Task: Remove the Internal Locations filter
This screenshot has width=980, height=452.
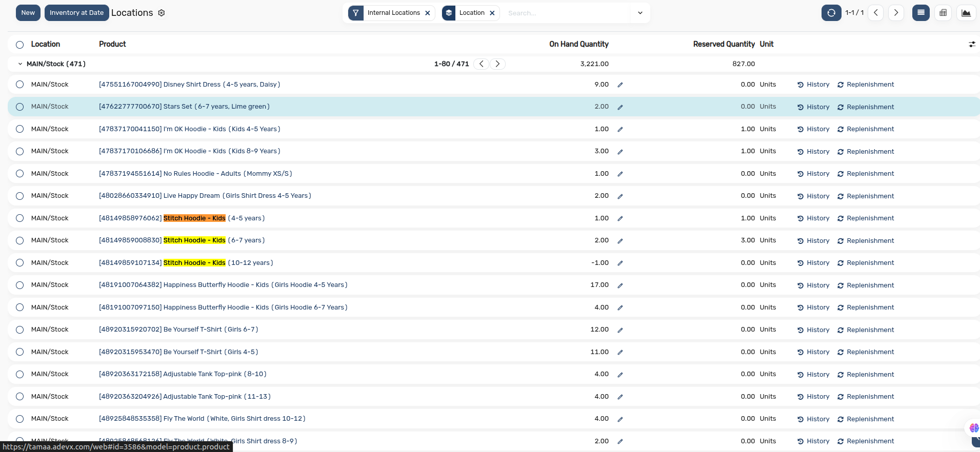Action: (x=428, y=13)
